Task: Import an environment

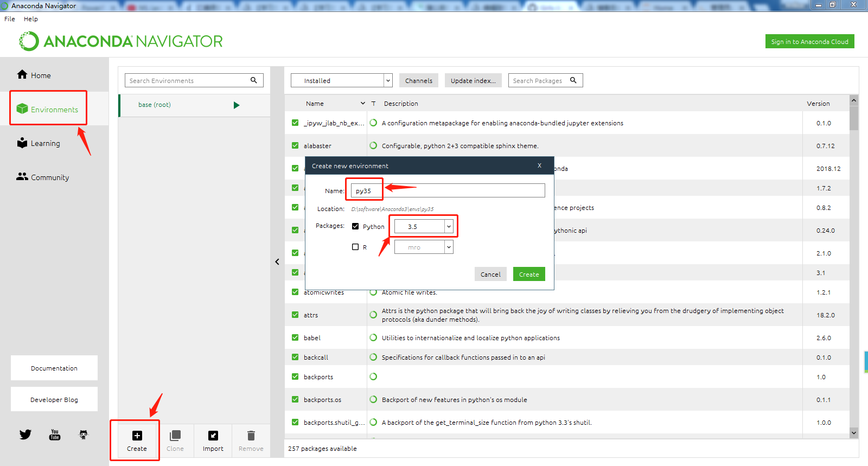Action: [x=213, y=441]
